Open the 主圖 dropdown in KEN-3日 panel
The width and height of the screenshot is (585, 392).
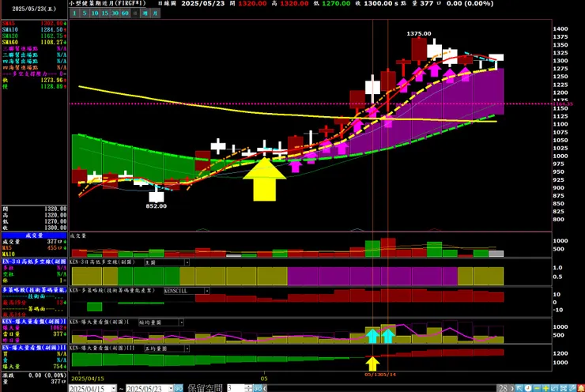[187, 262]
